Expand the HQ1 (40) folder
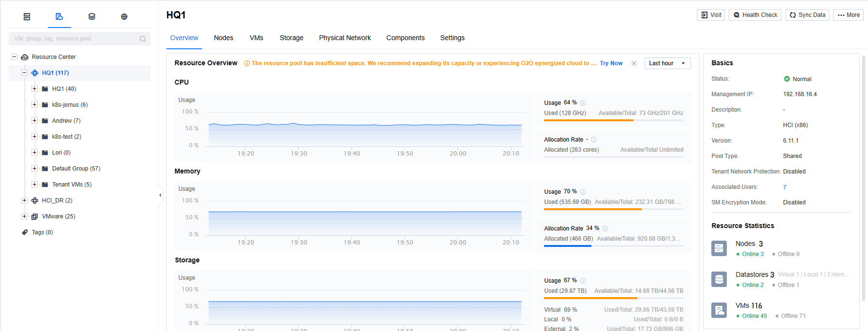The height and width of the screenshot is (331, 868). 34,89
